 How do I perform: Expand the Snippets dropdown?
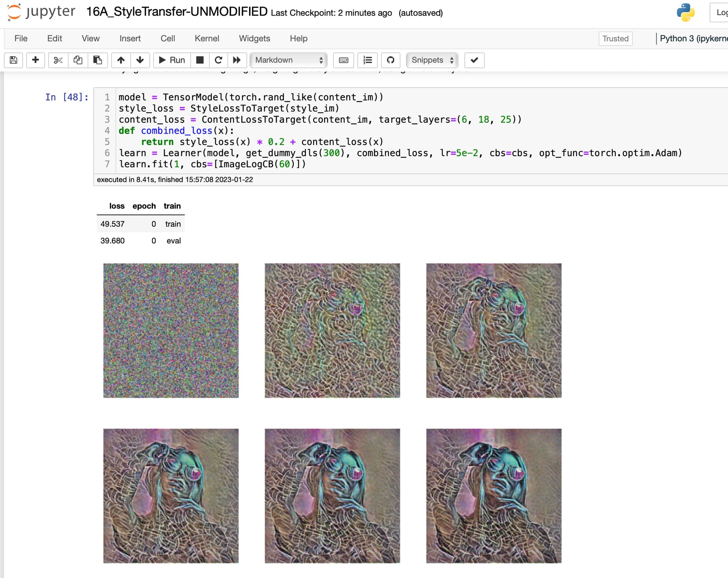click(432, 60)
